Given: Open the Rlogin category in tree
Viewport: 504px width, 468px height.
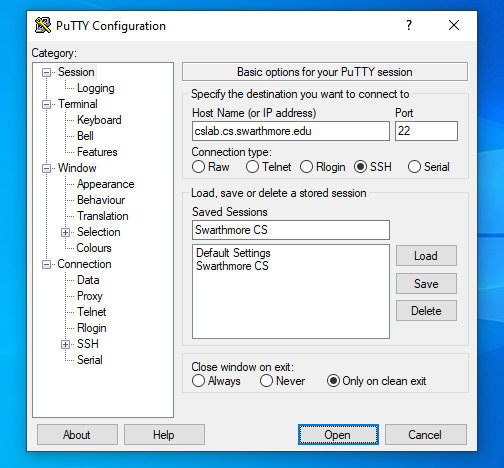Looking at the screenshot, I should click(92, 328).
